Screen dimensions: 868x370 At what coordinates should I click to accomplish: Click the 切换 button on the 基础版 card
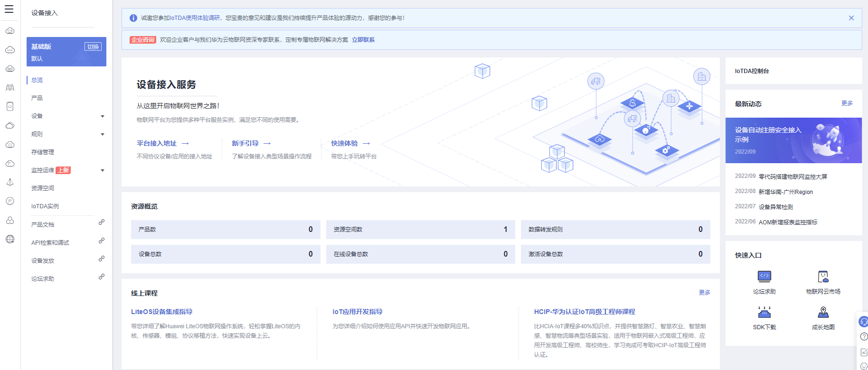[93, 46]
